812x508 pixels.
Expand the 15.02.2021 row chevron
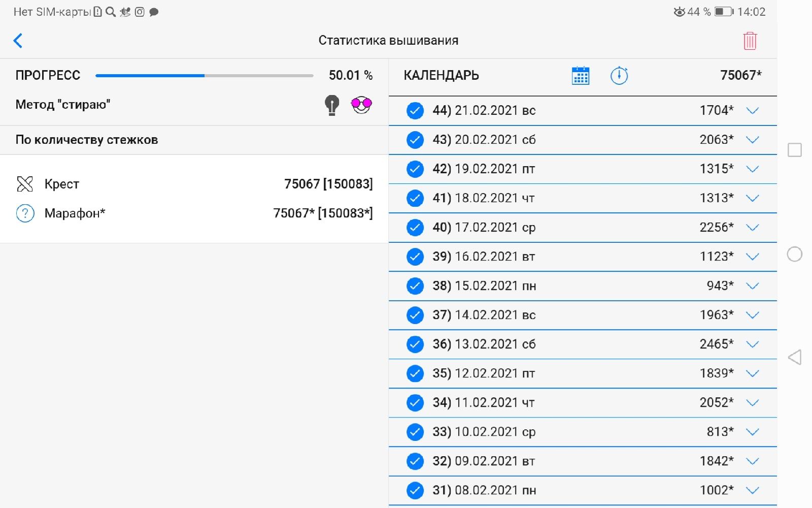click(x=752, y=286)
